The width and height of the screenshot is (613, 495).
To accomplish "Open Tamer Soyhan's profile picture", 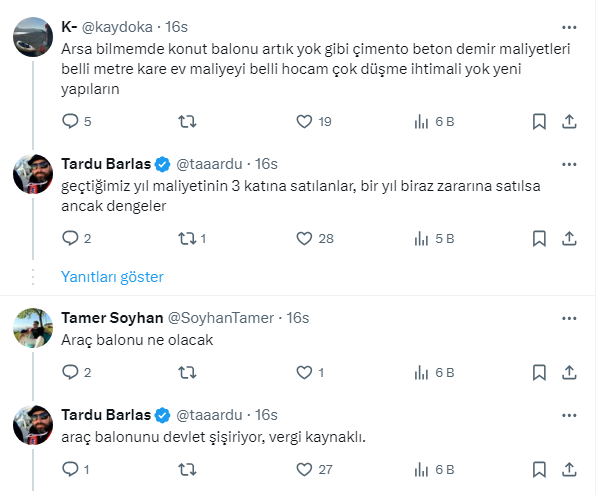I will tap(32, 327).
